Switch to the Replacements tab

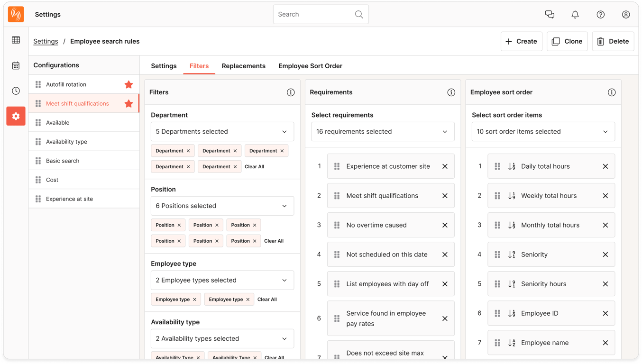pos(244,66)
